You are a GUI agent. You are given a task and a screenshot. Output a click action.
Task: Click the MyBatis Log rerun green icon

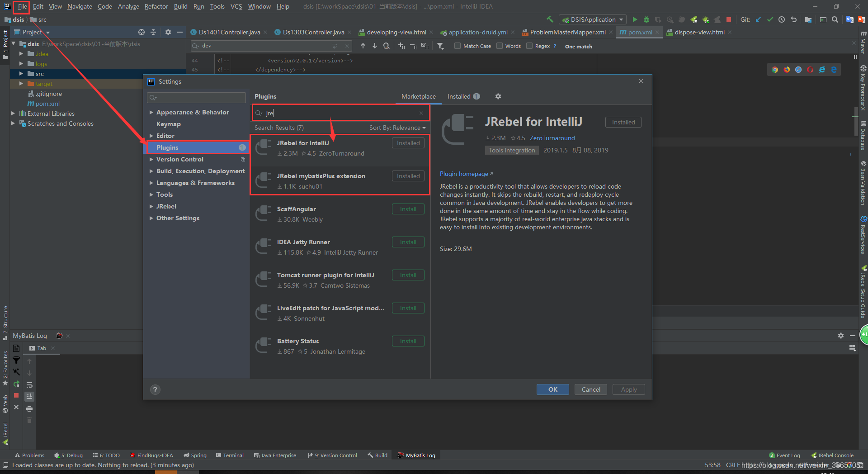click(16, 384)
